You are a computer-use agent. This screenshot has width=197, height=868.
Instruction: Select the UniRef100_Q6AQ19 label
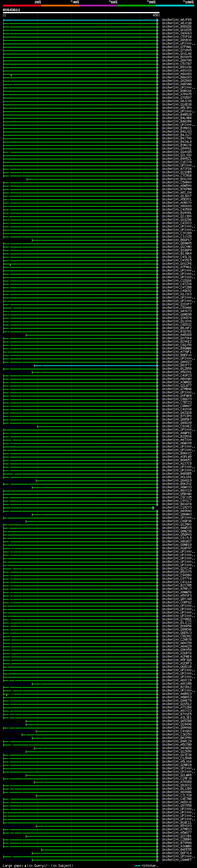(177, 481)
